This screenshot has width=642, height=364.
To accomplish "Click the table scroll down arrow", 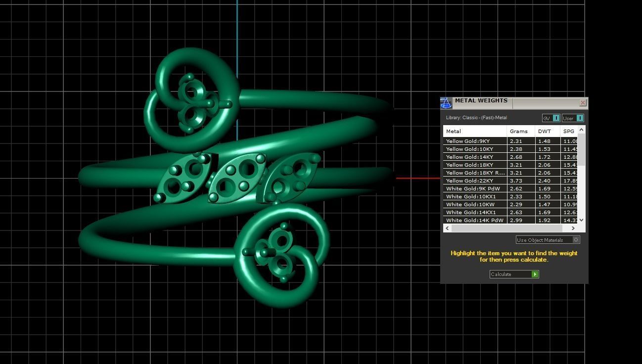I will click(582, 220).
